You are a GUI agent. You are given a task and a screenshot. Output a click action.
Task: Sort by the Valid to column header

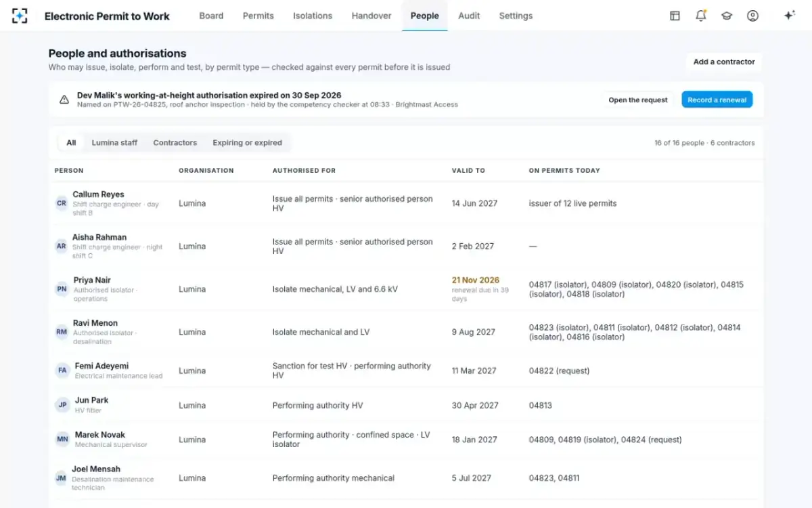[x=468, y=171]
